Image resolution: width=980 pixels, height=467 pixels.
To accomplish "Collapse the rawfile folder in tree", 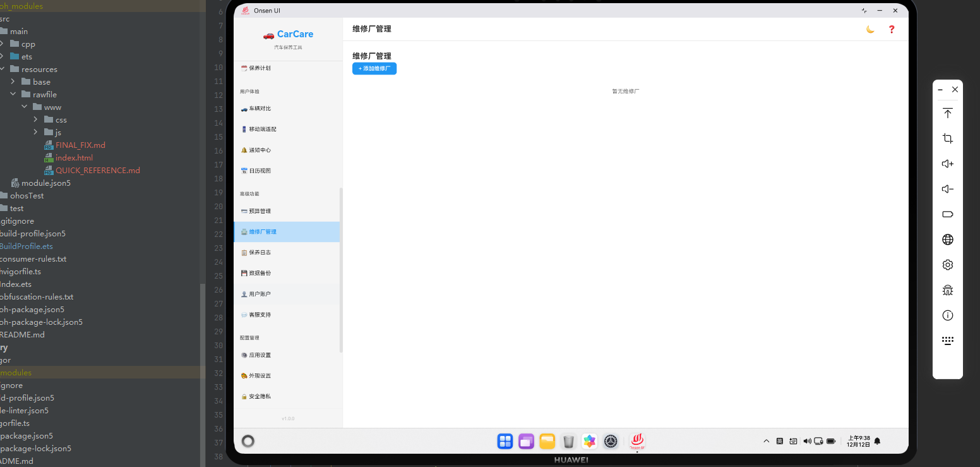I will 13,94.
